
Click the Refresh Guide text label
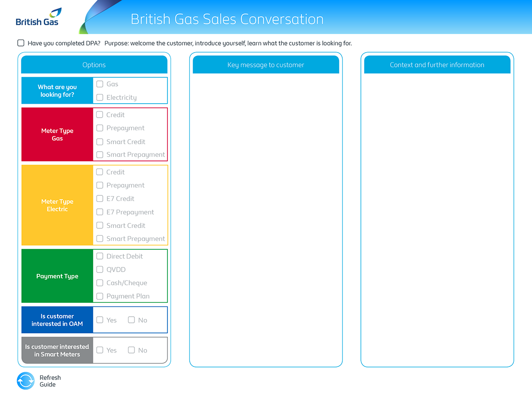coord(50,381)
